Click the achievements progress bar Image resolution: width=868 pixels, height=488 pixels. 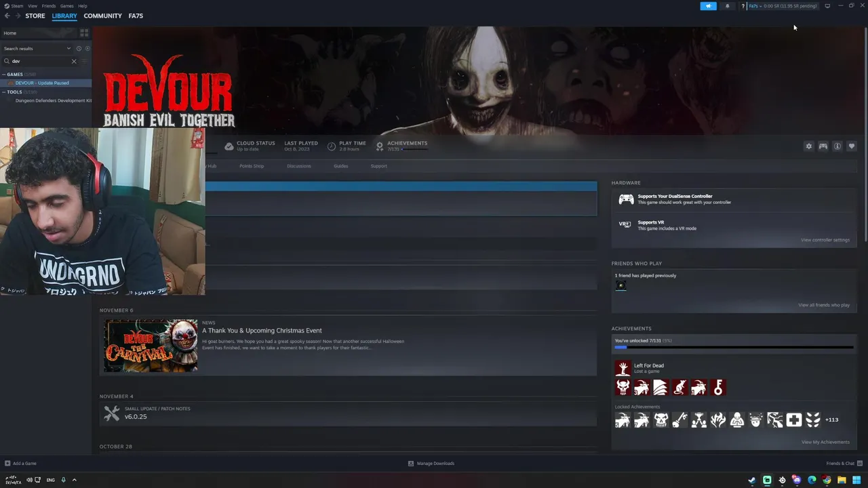coord(734,347)
